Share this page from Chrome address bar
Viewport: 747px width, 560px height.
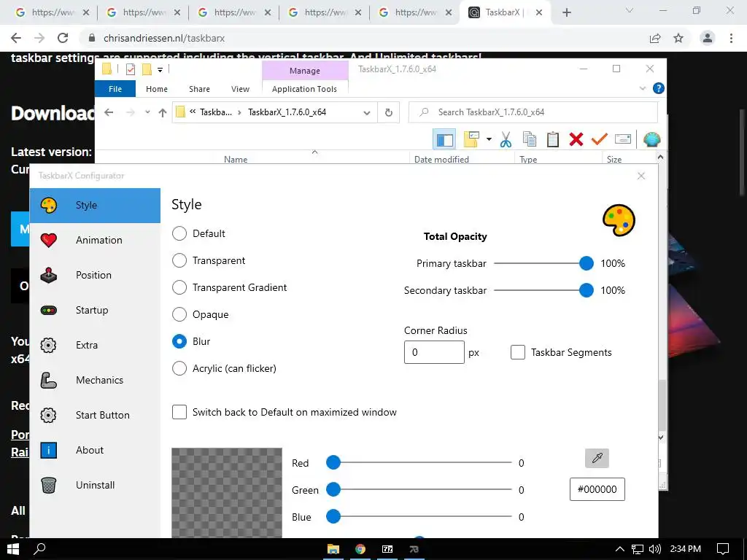click(655, 38)
